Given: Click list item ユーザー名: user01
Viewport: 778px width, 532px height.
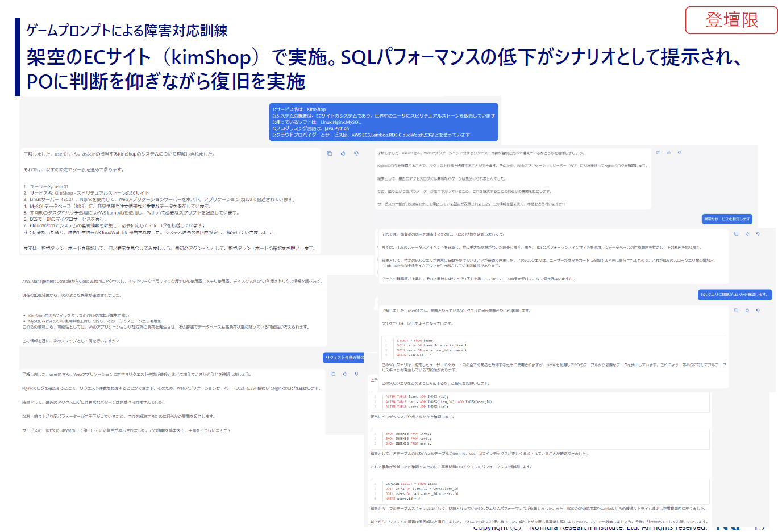Looking at the screenshot, I should coord(45,186).
